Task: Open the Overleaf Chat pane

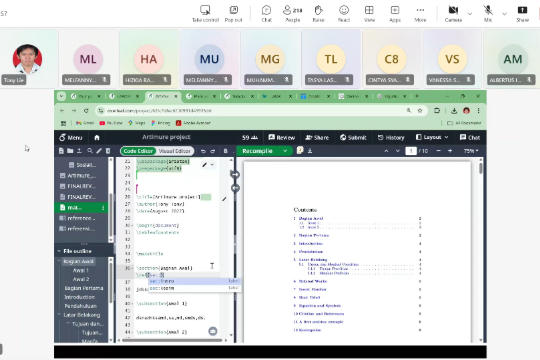Action: tap(470, 137)
